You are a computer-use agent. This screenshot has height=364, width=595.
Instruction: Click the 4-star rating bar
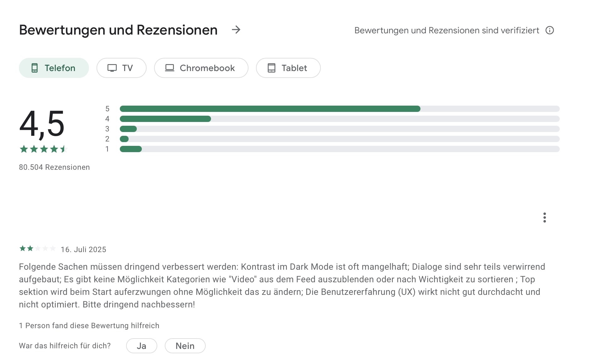pyautogui.click(x=340, y=119)
